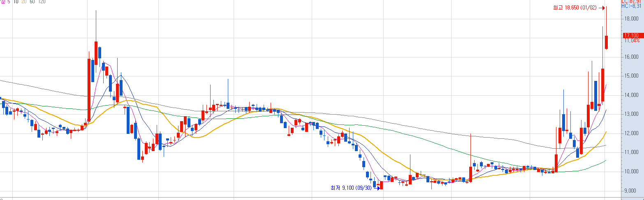This screenshot has height=200, width=644.
Task: Click the 15,000 price axis label
Action: coord(631,76)
